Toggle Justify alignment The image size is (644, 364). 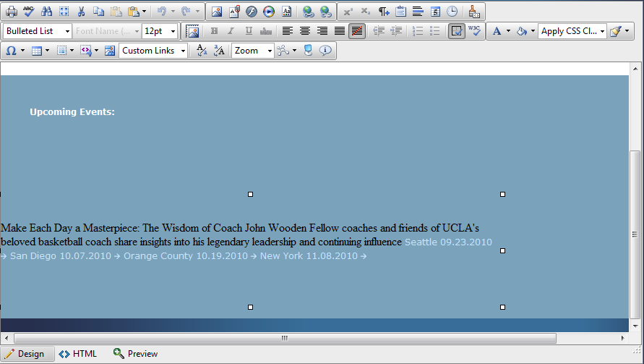click(340, 31)
